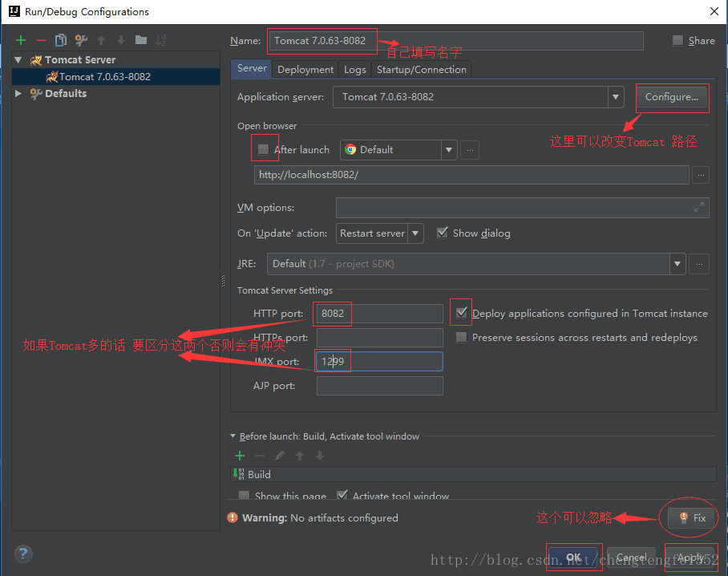Screen dimensions: 728x576
Task: Click the Apply button
Action: pyautogui.click(x=690, y=558)
